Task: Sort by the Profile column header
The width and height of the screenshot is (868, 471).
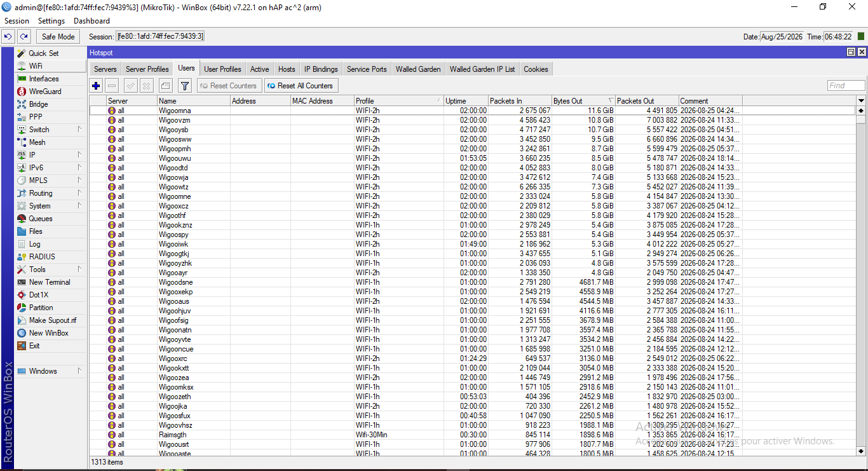Action: click(398, 101)
